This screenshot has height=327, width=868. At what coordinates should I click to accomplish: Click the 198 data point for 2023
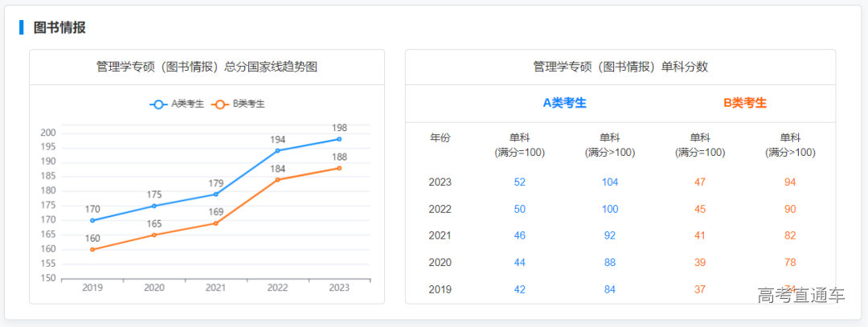tap(339, 139)
